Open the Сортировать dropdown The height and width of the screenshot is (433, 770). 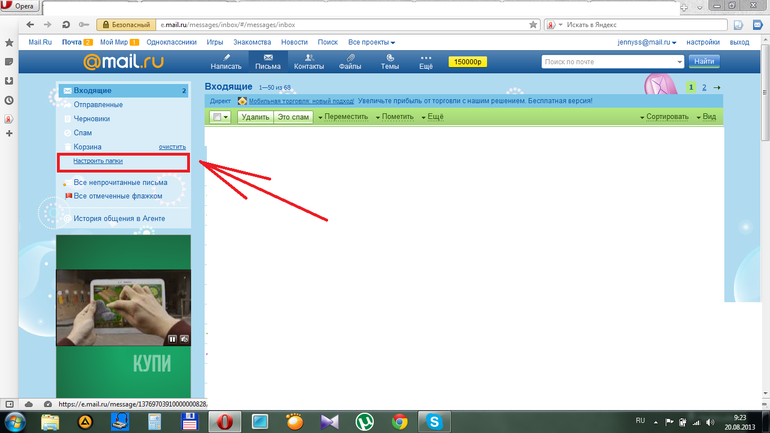tap(664, 117)
